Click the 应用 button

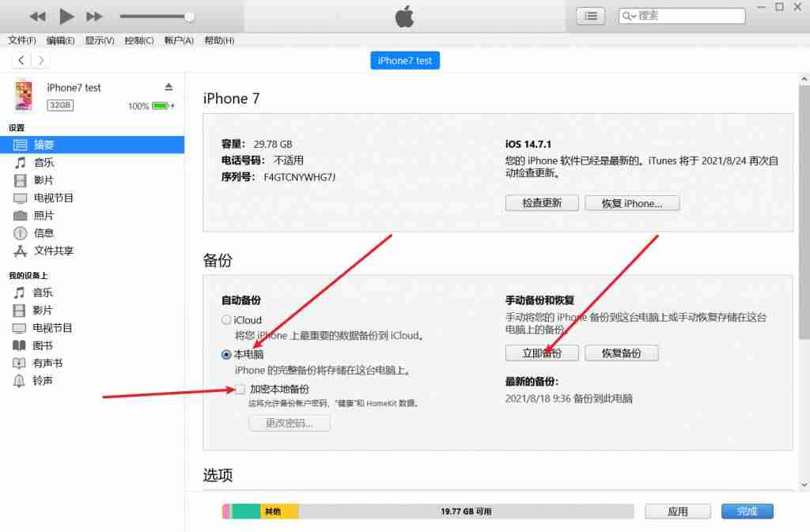[677, 511]
